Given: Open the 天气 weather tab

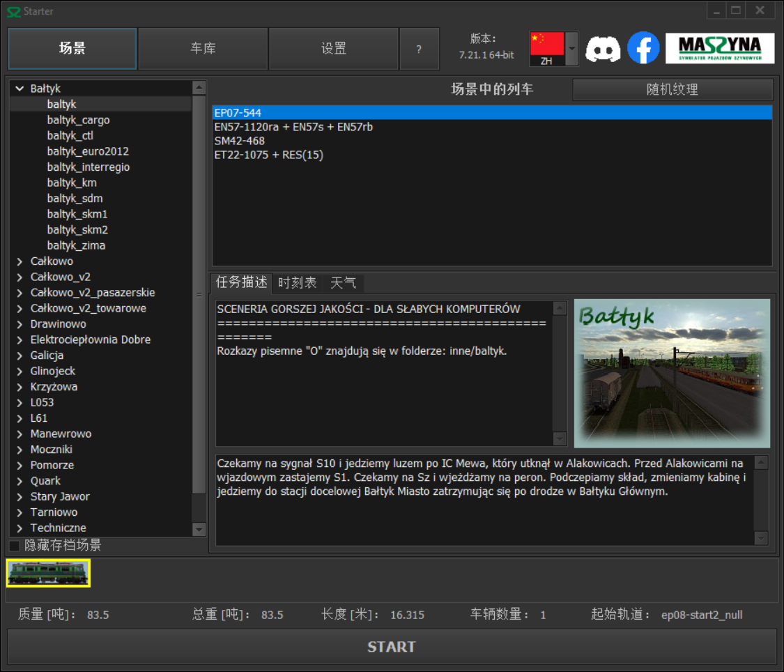Looking at the screenshot, I should tap(343, 282).
